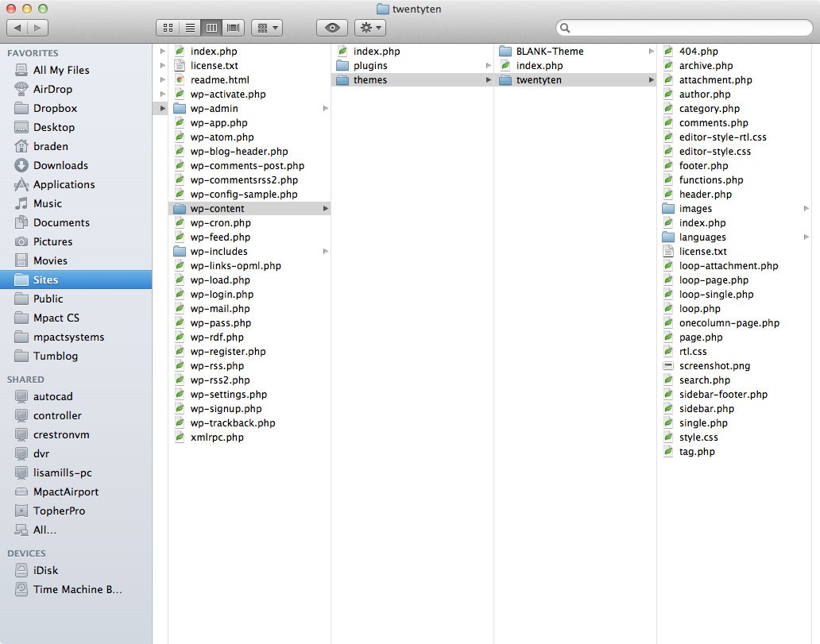Open Pictures from the sidebar
The width and height of the screenshot is (820, 644).
[x=75, y=242]
